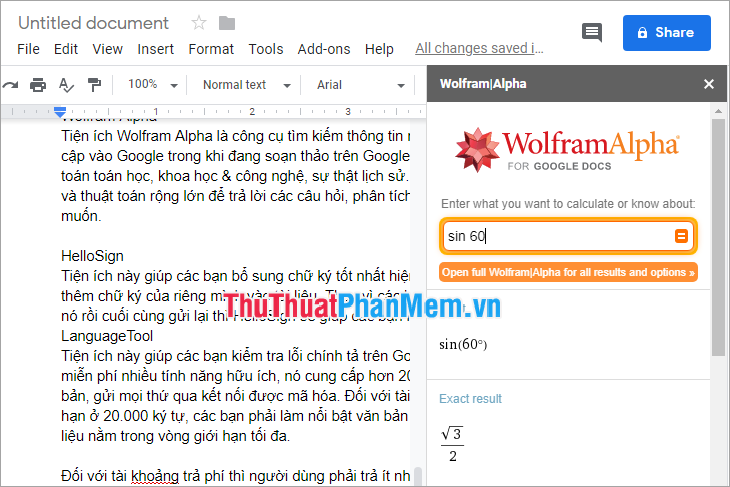Print the document with the printer icon
Screen dimensions: 730x487
coord(38,85)
